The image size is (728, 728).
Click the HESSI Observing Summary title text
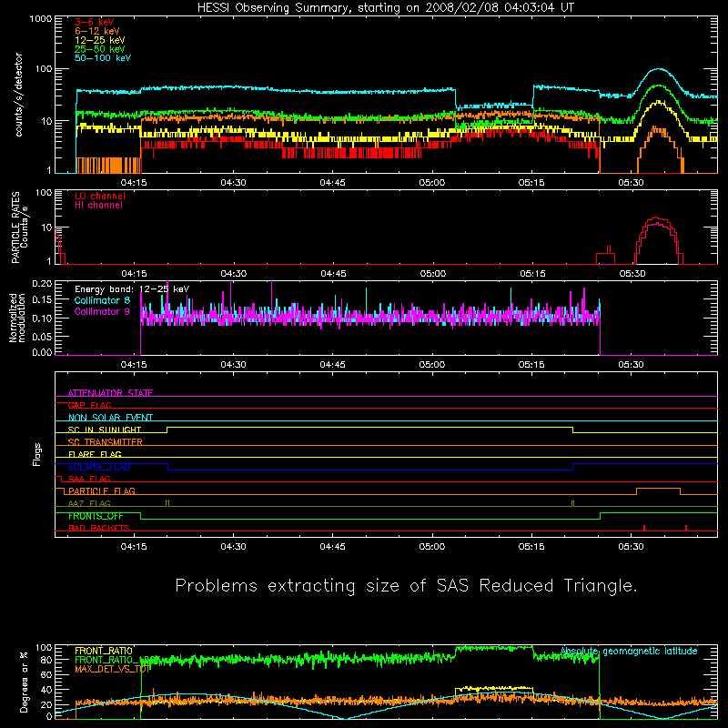pyautogui.click(x=386, y=8)
